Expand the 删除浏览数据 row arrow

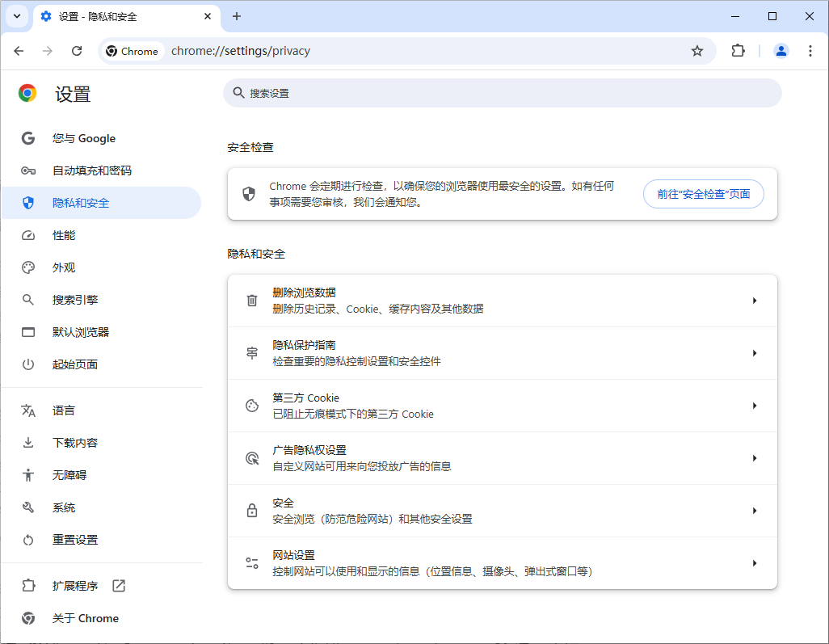tap(755, 300)
